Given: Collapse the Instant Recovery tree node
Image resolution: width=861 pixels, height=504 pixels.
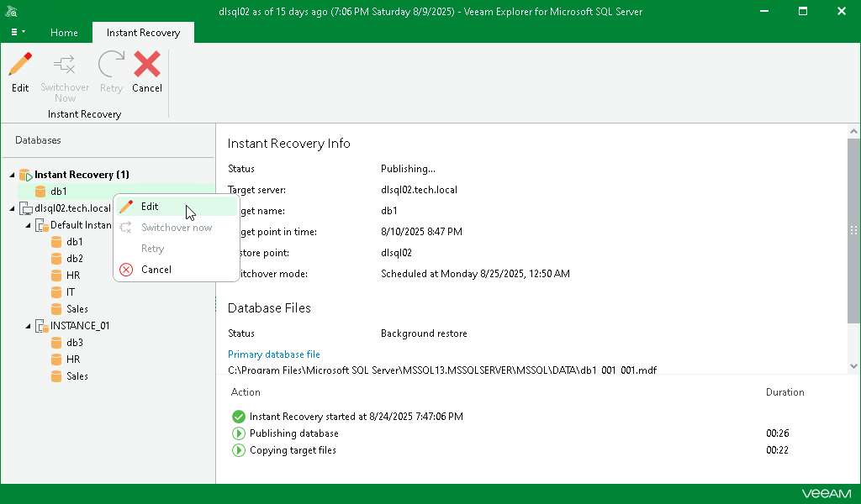Looking at the screenshot, I should (12, 174).
